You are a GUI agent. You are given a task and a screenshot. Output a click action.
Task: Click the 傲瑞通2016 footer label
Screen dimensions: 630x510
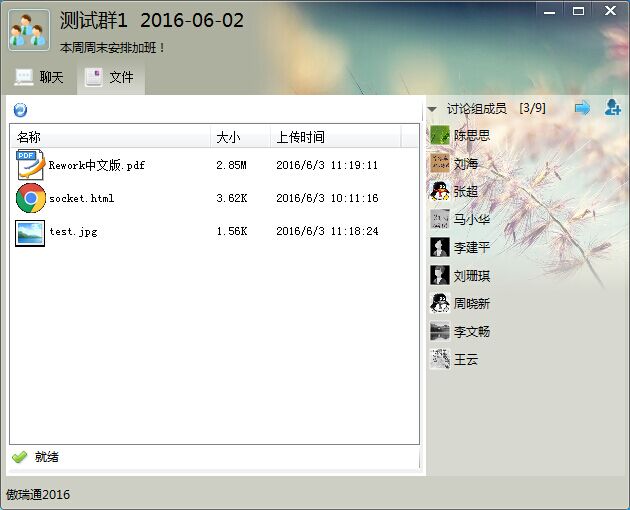(38, 495)
